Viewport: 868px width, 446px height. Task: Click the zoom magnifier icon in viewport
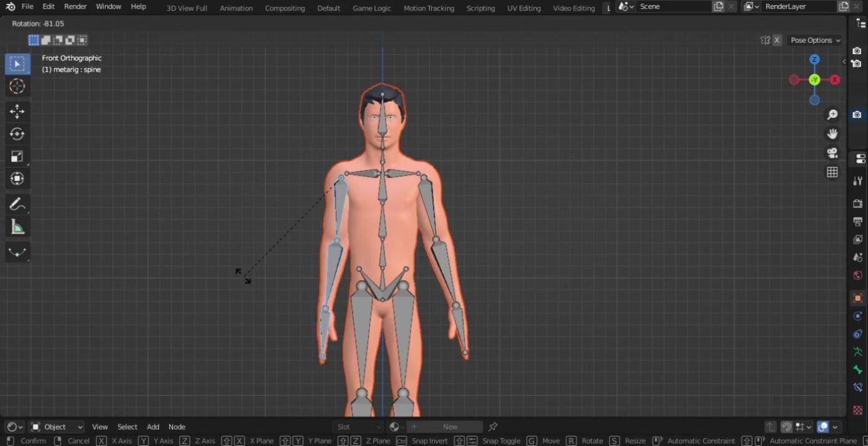pyautogui.click(x=832, y=115)
